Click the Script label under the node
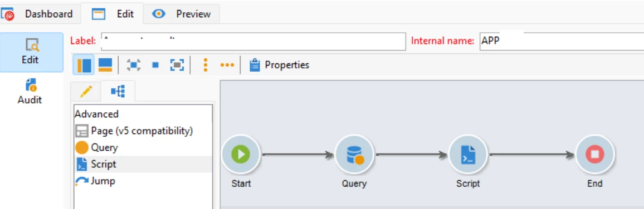 click(x=468, y=183)
